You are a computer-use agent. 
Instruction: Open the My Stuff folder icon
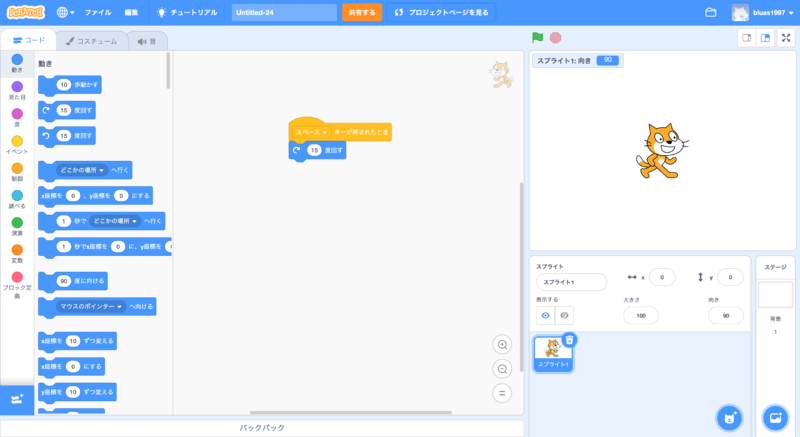(x=711, y=13)
